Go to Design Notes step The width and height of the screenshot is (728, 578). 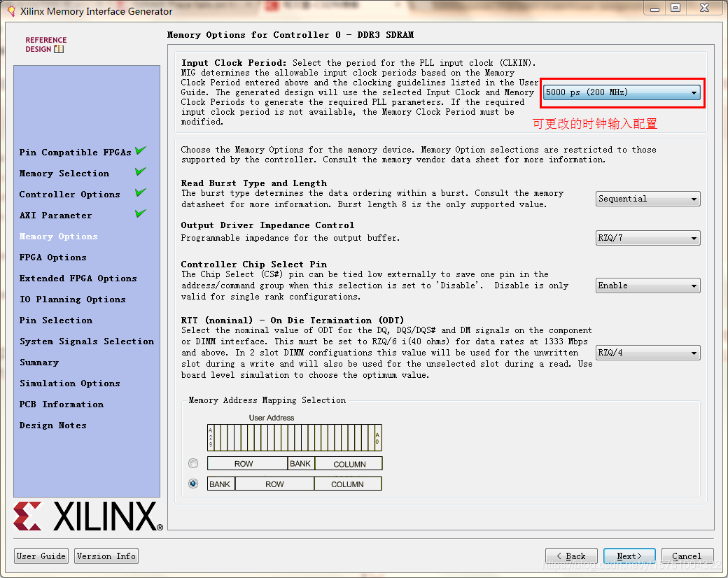(53, 425)
